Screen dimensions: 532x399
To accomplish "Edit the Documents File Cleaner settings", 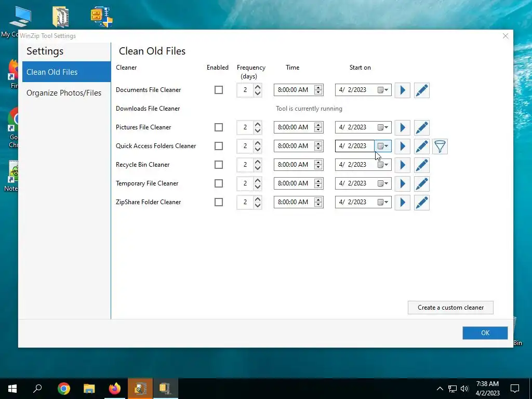I will pos(422,90).
